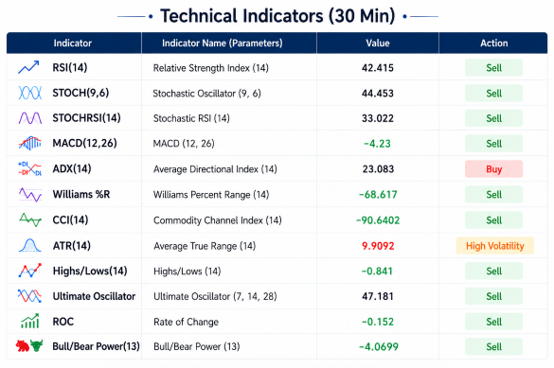Click the Action column header
Screen dimensions: 554x368
coord(494,43)
